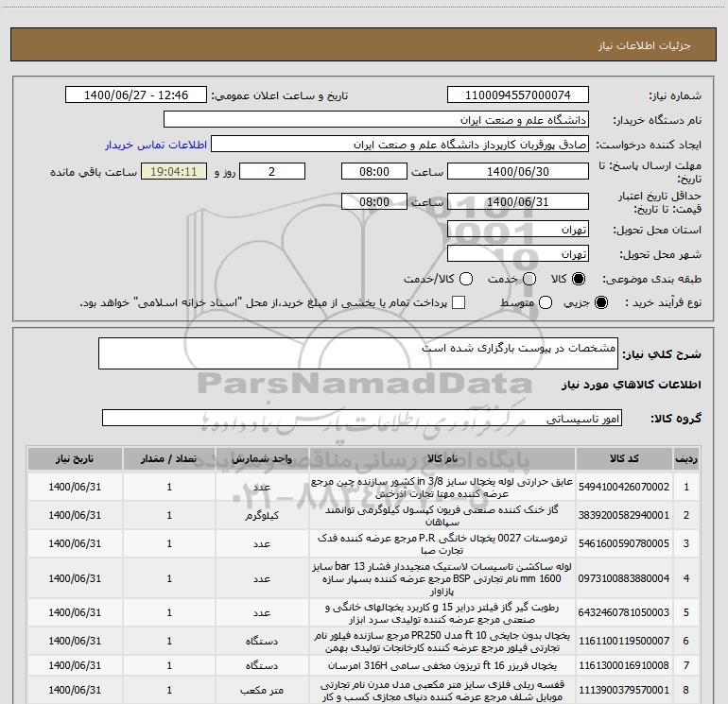Click the freon cooling gas item name in row 2

442,516
